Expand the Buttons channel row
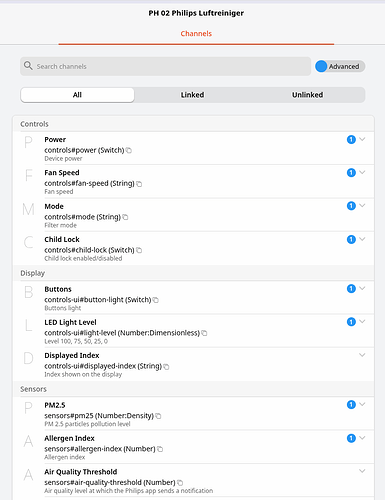Screen dimensions: 385x500 362,288
